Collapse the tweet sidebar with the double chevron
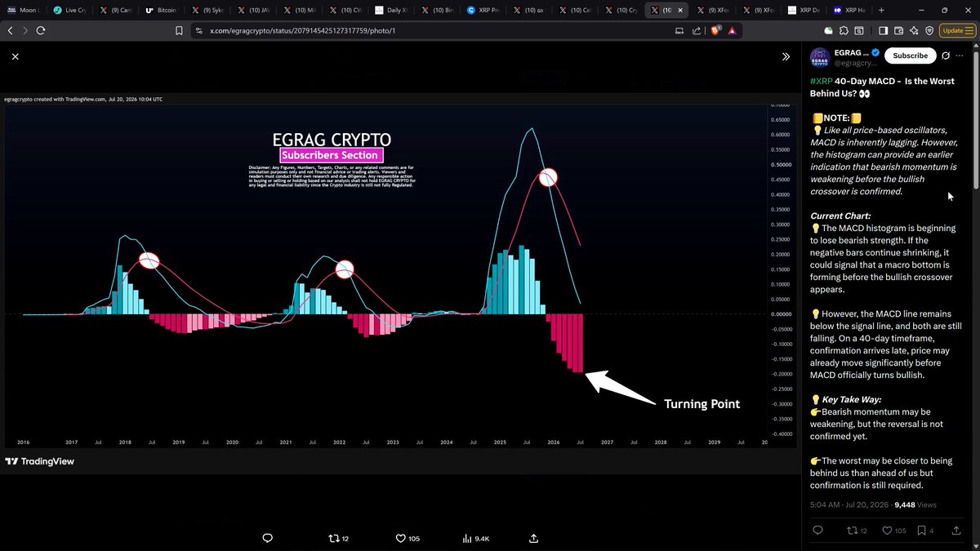Image resolution: width=980 pixels, height=551 pixels. [x=786, y=57]
